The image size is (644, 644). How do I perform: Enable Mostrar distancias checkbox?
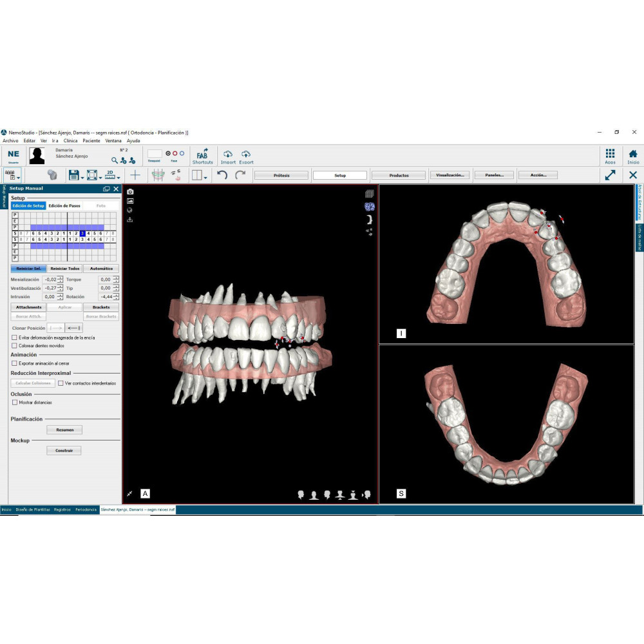coord(15,402)
